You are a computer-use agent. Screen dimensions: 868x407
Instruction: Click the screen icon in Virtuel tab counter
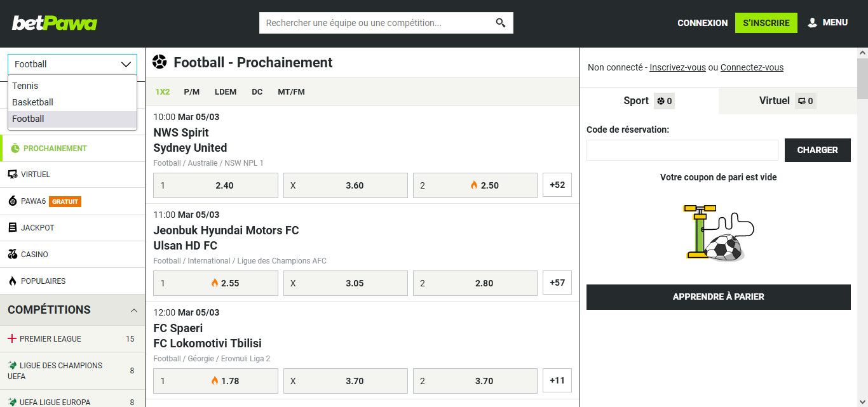(x=802, y=101)
